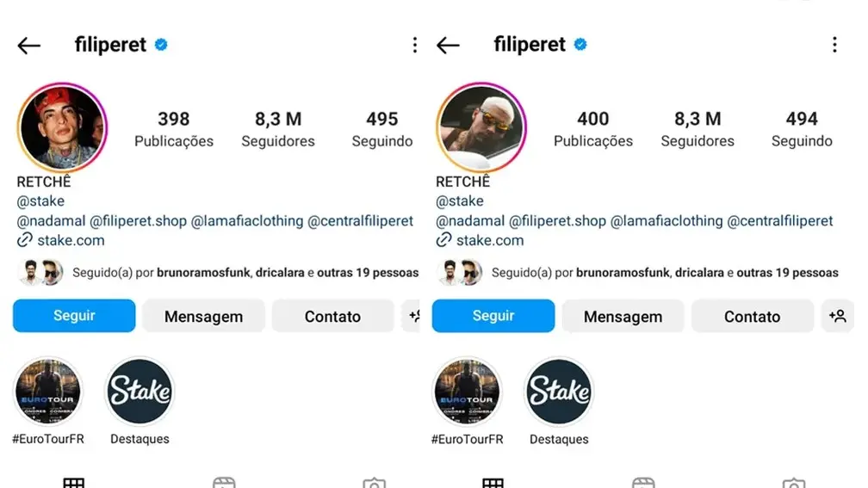Open the three-dot menu on the right profile
The image size is (868, 488).
point(834,45)
